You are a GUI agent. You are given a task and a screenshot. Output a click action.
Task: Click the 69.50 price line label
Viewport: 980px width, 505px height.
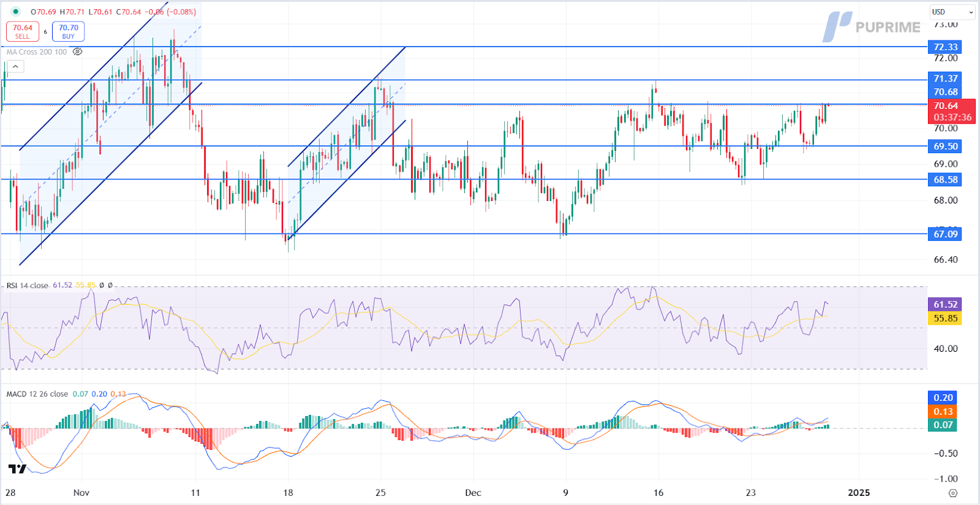coord(945,146)
